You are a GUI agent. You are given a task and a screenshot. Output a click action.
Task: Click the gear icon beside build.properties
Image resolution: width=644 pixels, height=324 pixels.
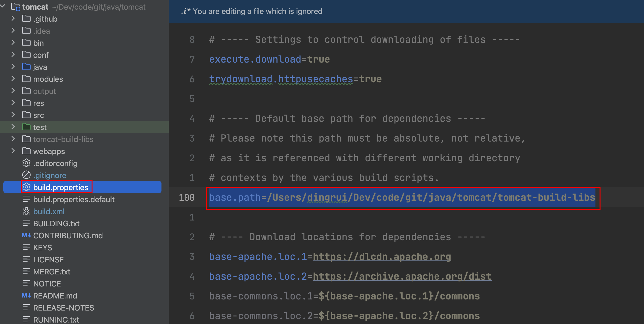pos(26,187)
